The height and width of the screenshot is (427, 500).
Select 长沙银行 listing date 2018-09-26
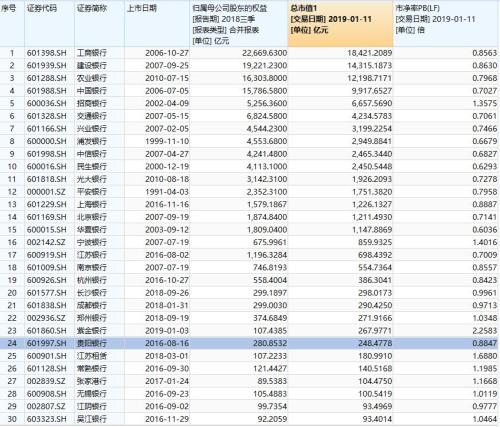(x=167, y=293)
